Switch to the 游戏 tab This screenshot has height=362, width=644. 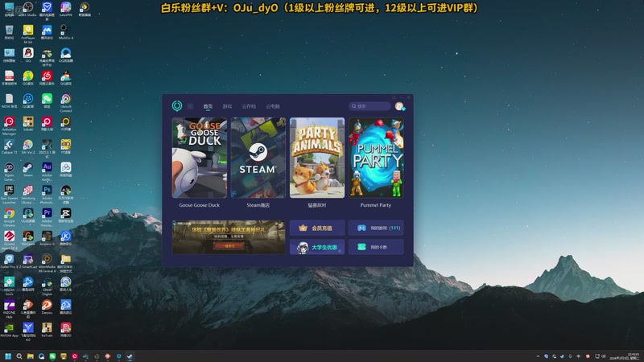227,106
